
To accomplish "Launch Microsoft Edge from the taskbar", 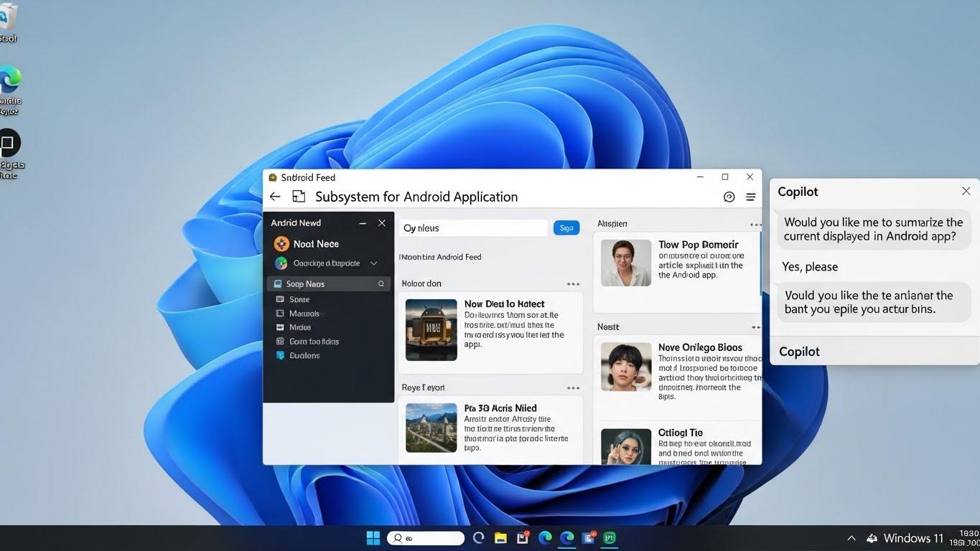I will (x=544, y=537).
